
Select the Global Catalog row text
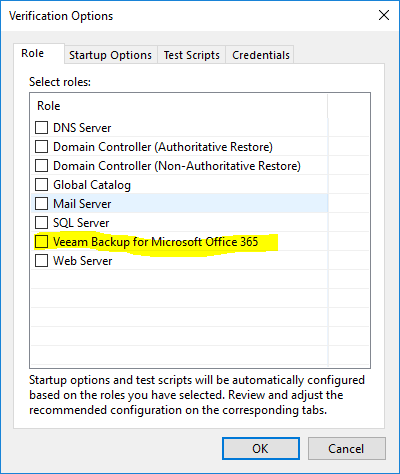92,185
